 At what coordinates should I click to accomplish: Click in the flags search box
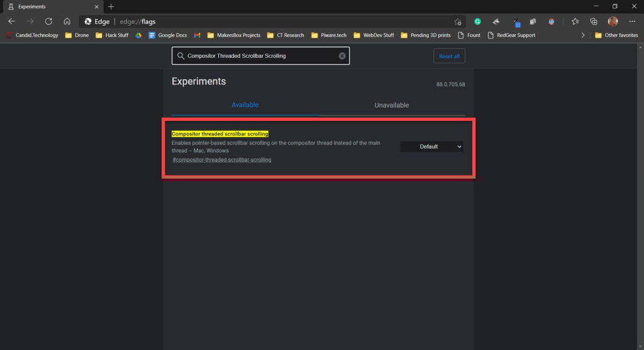260,56
